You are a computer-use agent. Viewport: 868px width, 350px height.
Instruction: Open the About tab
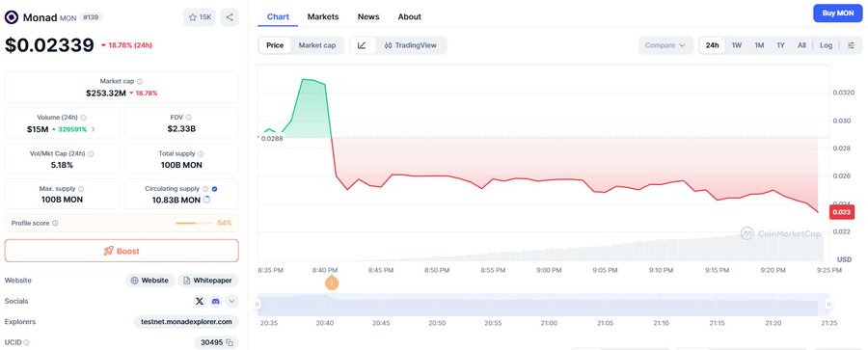point(410,16)
